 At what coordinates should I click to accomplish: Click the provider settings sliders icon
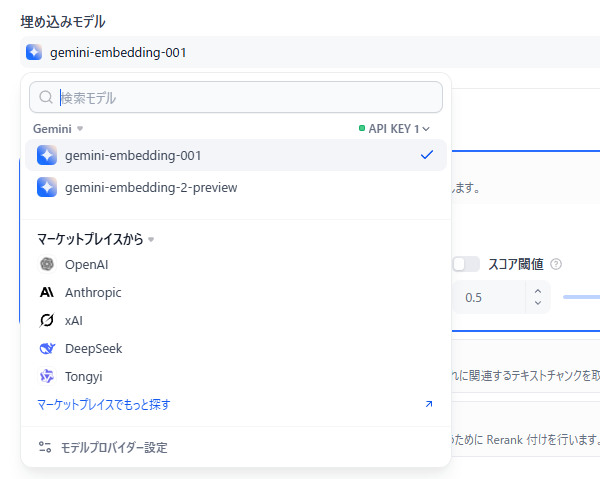click(45, 447)
